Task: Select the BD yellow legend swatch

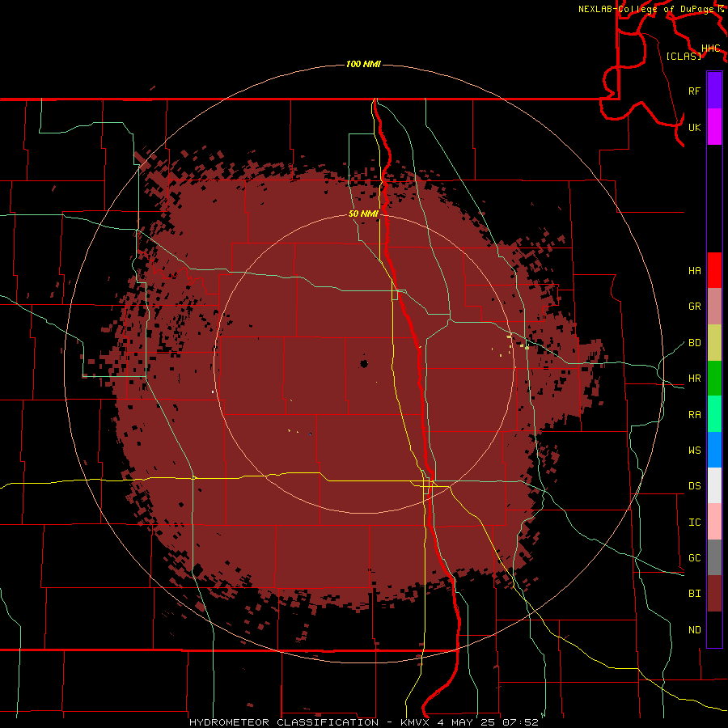Action: (714, 343)
